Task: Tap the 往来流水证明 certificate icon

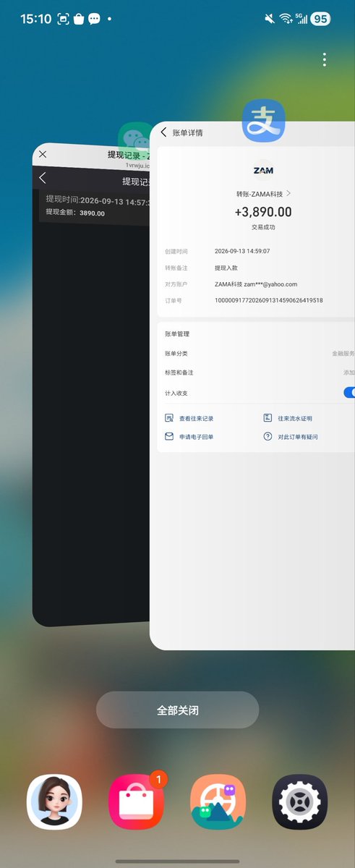Action: click(x=268, y=418)
